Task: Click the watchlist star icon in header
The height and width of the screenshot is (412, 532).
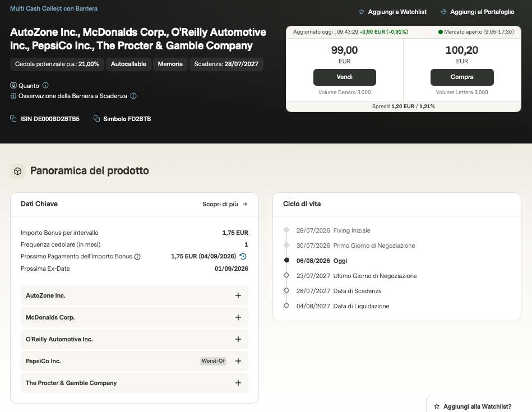Action: click(362, 12)
